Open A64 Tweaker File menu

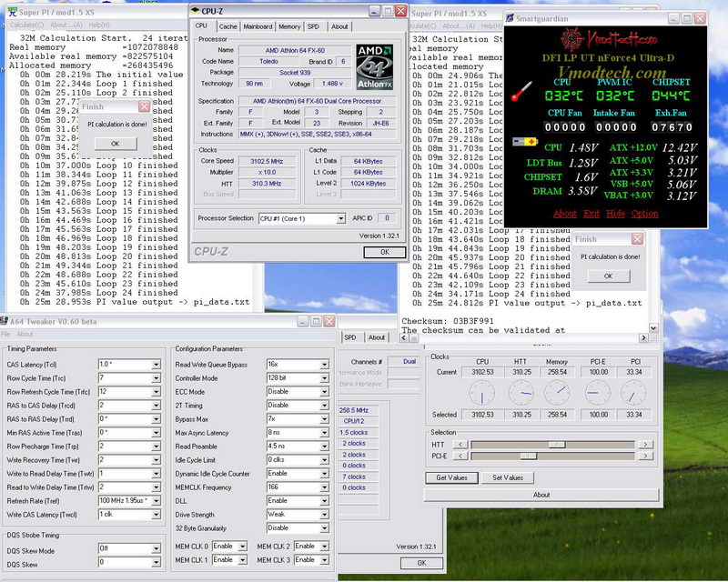coord(5,334)
